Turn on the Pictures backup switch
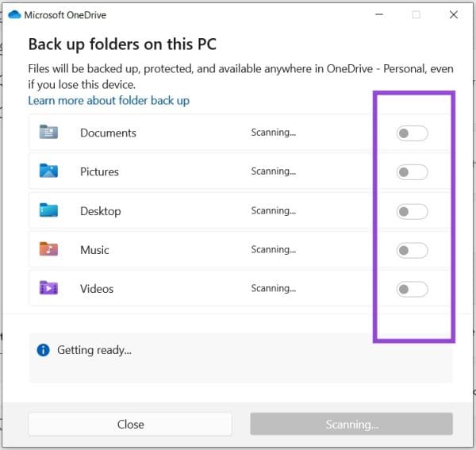This screenshot has height=450, width=476. point(412,172)
